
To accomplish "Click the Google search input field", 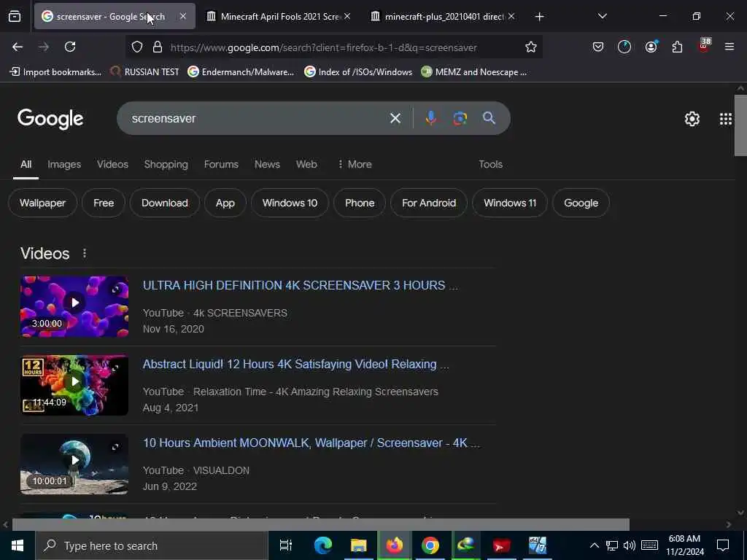I will point(258,118).
